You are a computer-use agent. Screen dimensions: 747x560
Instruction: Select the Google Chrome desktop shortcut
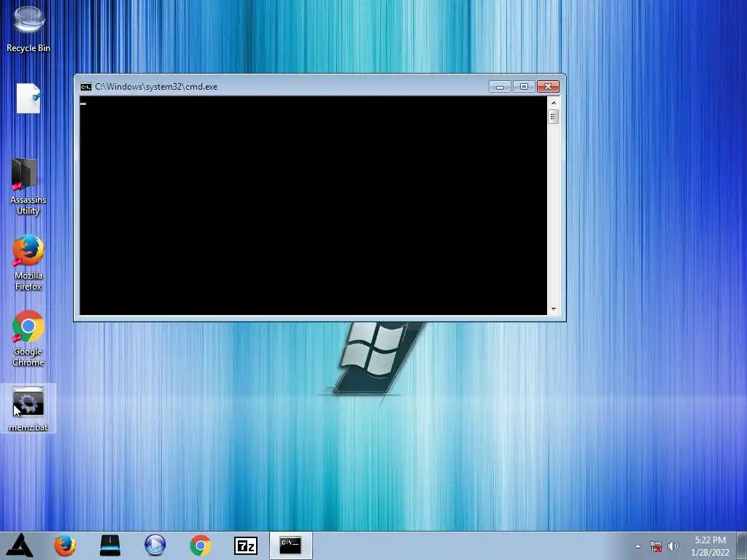click(x=28, y=338)
